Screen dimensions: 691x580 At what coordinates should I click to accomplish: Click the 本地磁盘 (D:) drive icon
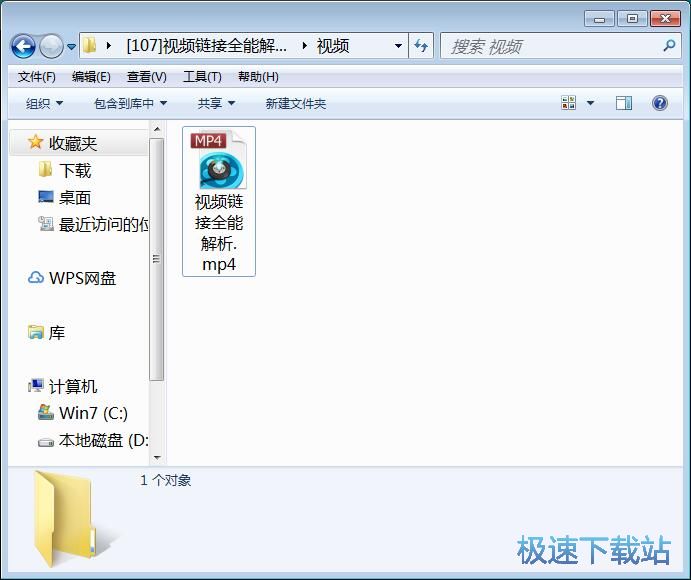(x=45, y=442)
